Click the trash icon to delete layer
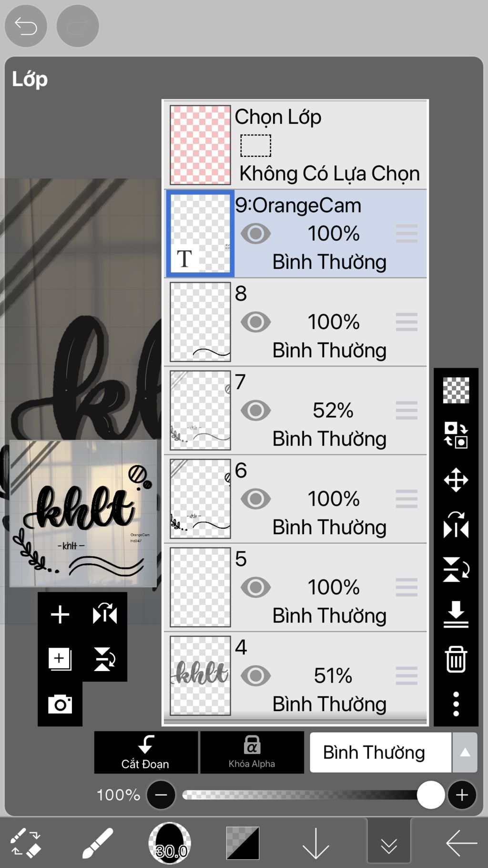This screenshot has height=868, width=488. pyautogui.click(x=456, y=659)
